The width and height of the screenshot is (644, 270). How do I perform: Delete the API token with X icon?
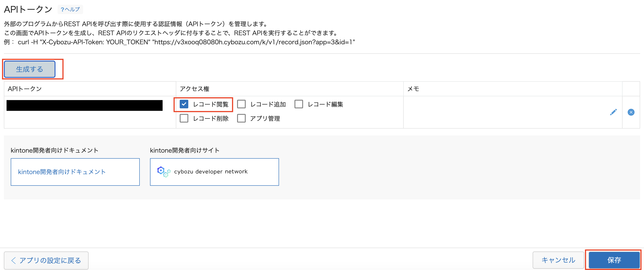click(x=631, y=112)
